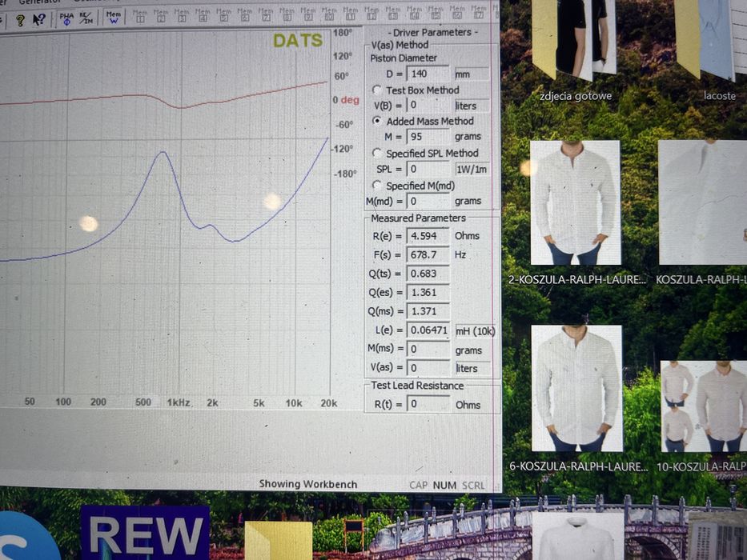The height and width of the screenshot is (560, 747).
Task: Open the 6-KOSZULA-RALPH-LAURE image thumbnail
Action: point(577,388)
